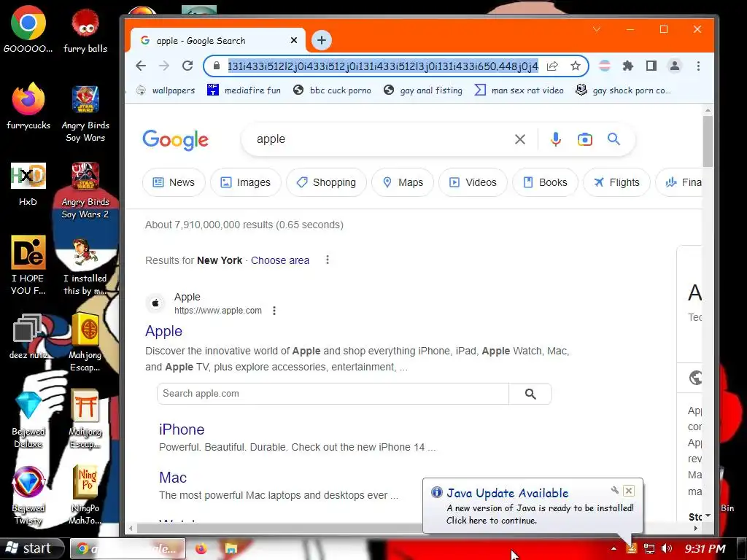This screenshot has height=560, width=747.
Task: Click the Java update tray icon
Action: click(632, 548)
